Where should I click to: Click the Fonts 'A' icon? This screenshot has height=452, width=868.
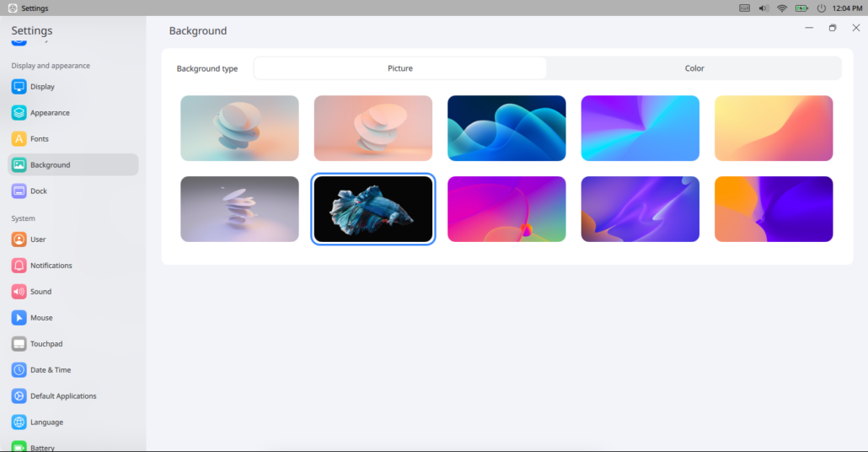(x=19, y=138)
